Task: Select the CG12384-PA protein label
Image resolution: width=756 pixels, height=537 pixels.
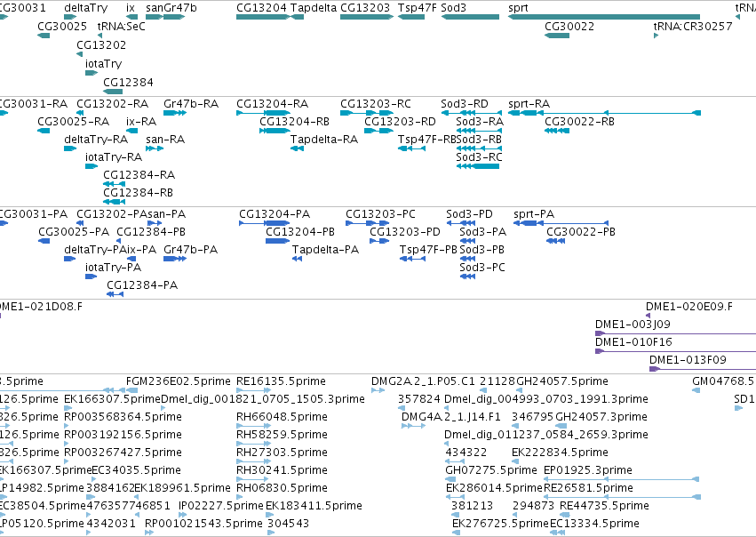Action: point(142,285)
